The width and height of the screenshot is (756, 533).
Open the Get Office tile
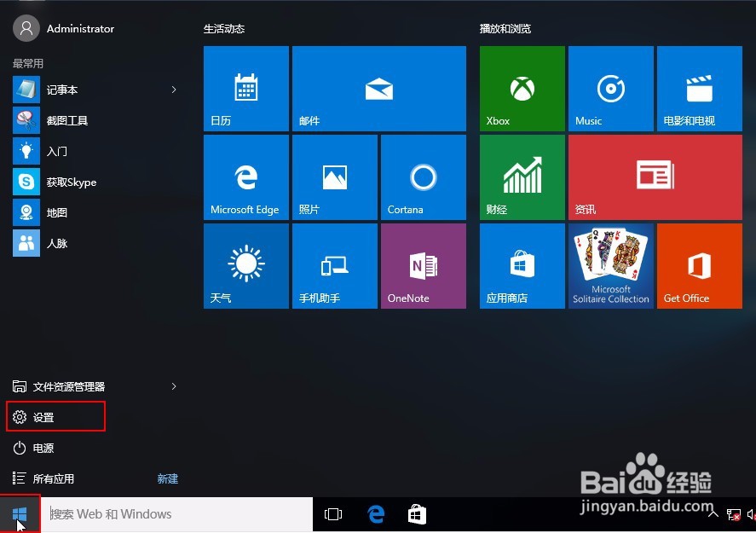700,266
